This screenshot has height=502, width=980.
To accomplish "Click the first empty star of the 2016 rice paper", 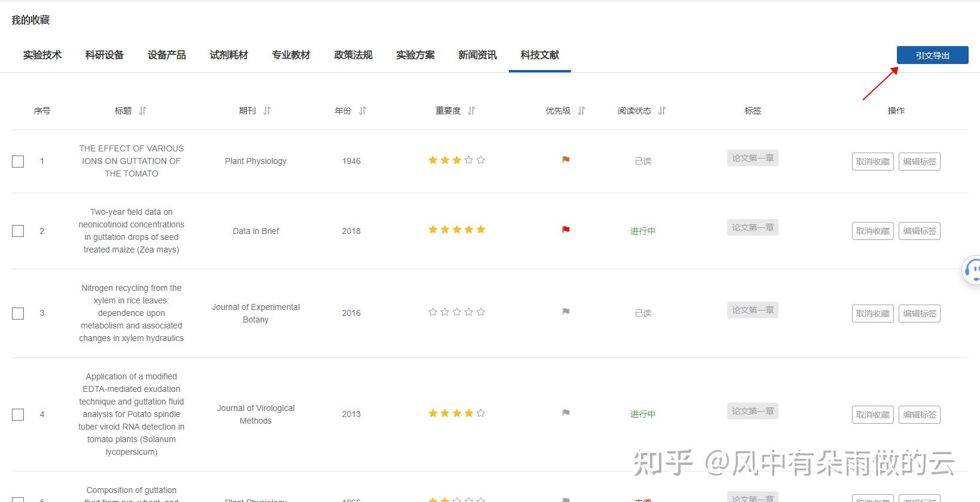I will pyautogui.click(x=433, y=312).
